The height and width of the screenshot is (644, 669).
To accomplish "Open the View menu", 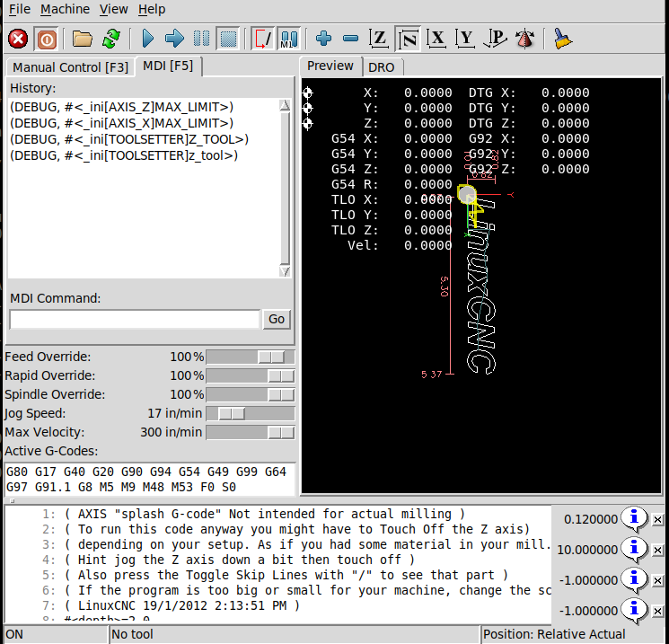I will pyautogui.click(x=113, y=9).
